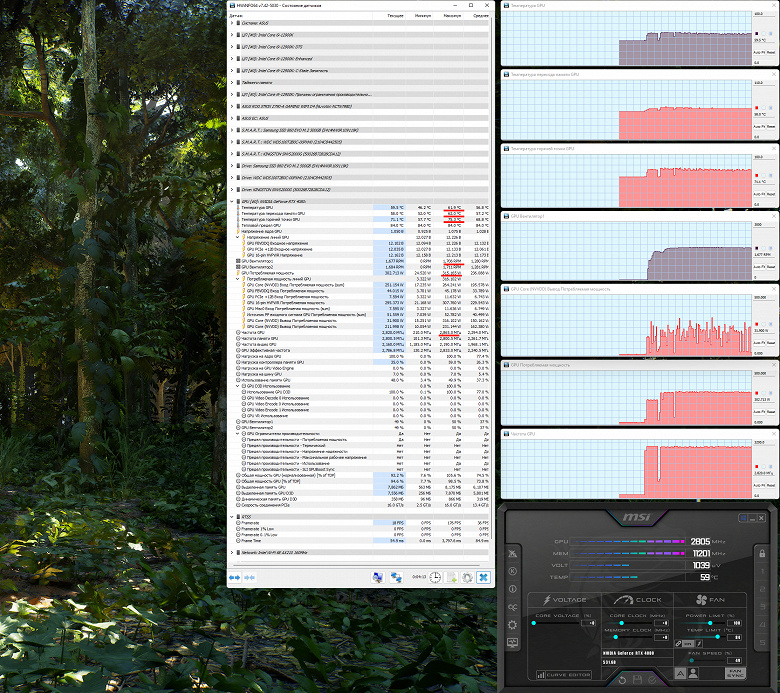This screenshot has height=693, width=780.
Task: Select the GPU Вентилятор1 RPM sensor row
Action: tap(358, 261)
